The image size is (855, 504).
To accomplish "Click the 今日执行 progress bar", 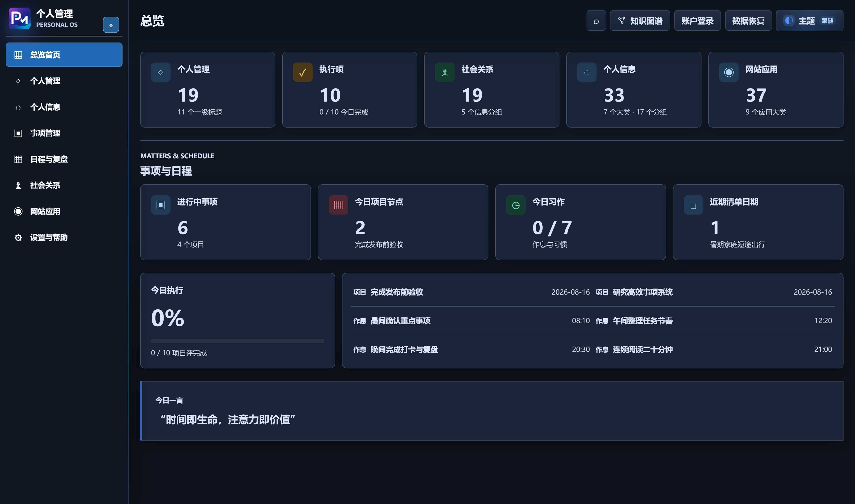I will (238, 341).
